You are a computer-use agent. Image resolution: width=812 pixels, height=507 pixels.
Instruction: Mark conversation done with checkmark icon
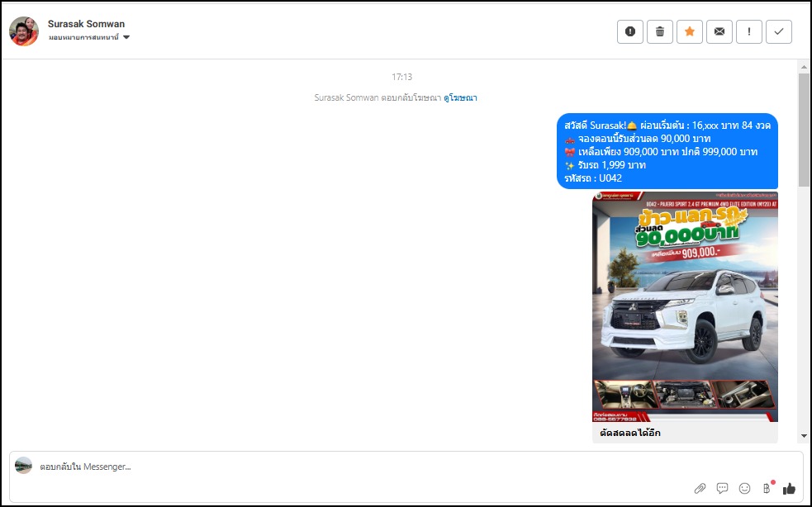[779, 31]
